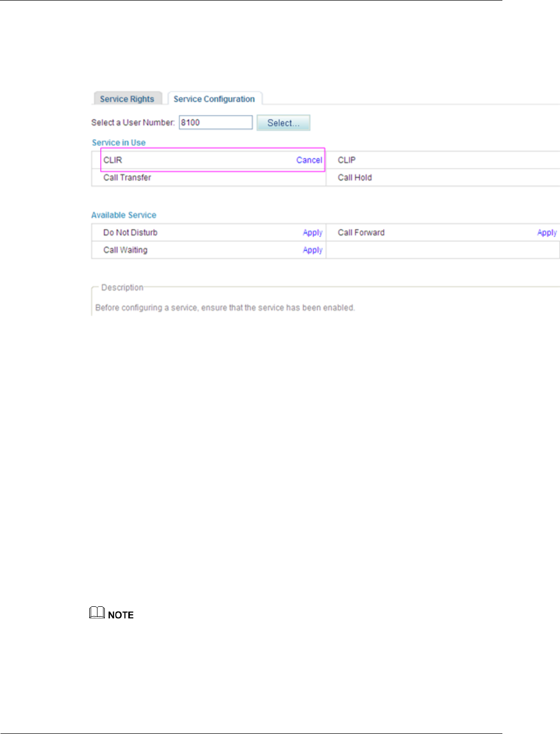Click the NOTE book icon
The image size is (560, 734).
(x=97, y=613)
